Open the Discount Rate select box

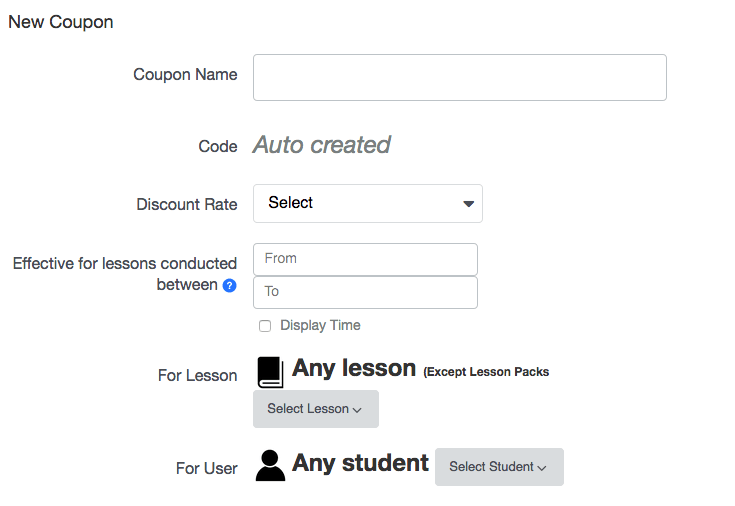tap(368, 204)
